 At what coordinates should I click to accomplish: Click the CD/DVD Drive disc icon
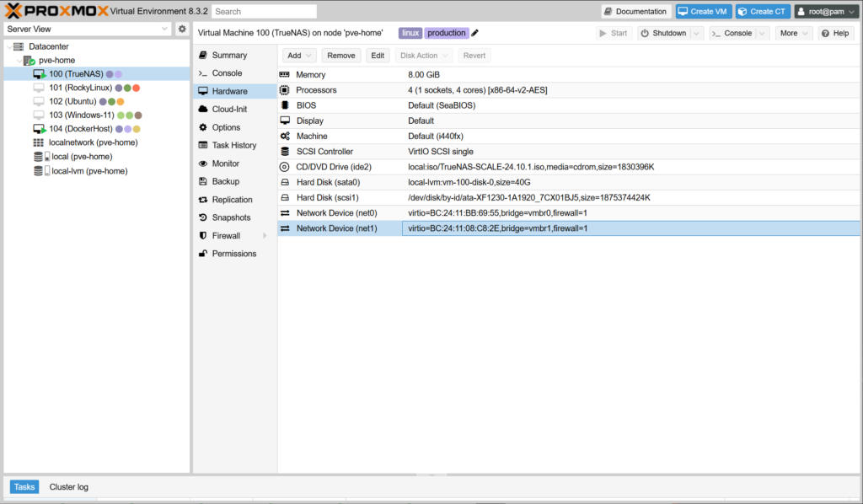(285, 167)
